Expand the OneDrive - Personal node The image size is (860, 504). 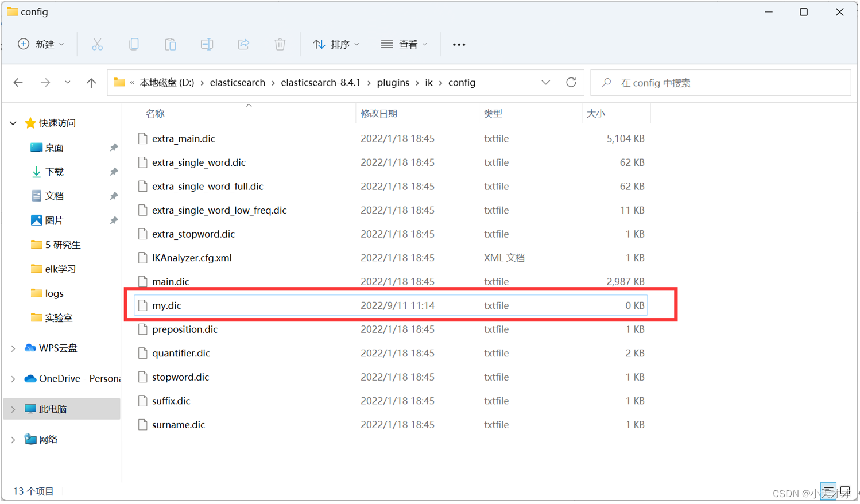coord(13,379)
